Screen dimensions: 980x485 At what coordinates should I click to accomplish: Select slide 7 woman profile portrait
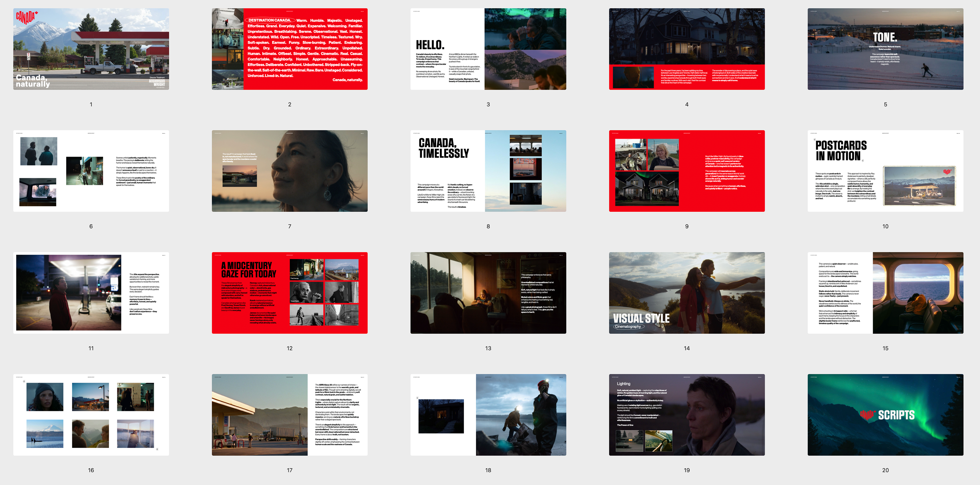289,171
